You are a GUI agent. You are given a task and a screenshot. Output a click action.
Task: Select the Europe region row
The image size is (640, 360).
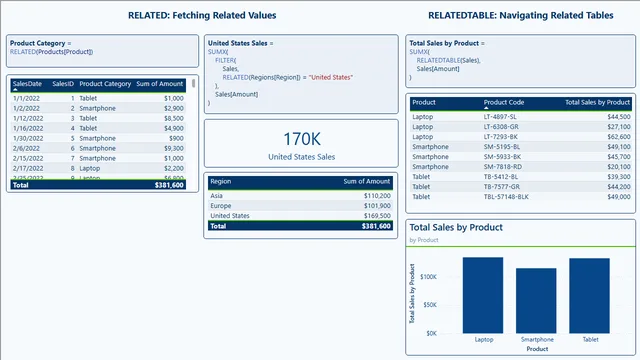300,206
